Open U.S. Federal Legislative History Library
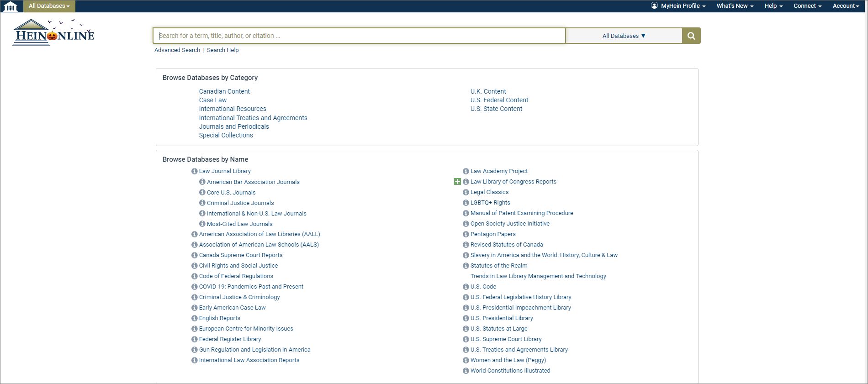 tap(521, 297)
